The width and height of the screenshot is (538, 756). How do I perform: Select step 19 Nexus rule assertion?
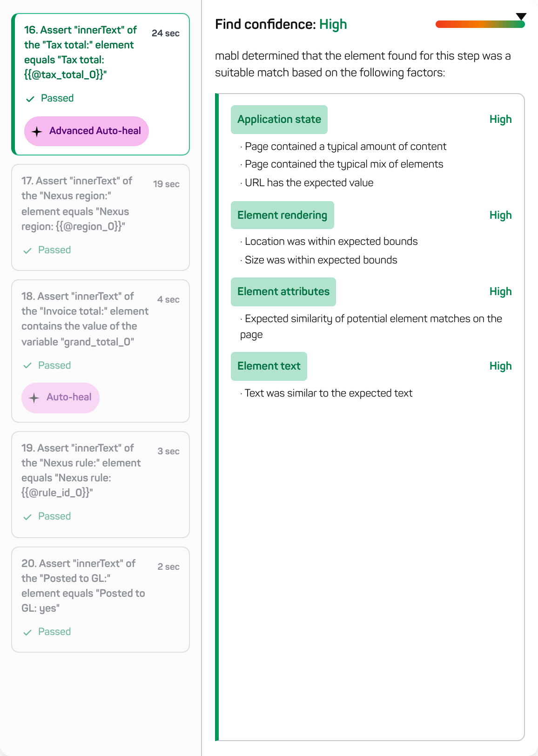[x=101, y=485]
